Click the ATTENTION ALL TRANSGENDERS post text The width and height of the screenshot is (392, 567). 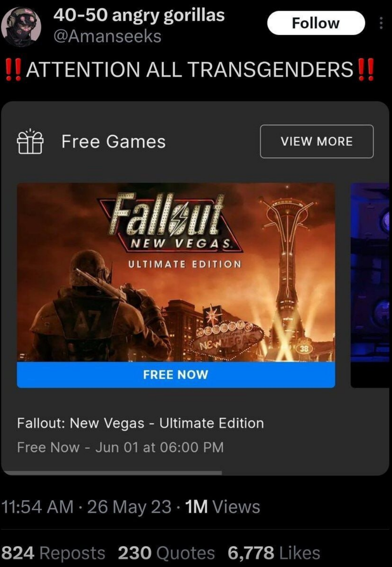189,70
